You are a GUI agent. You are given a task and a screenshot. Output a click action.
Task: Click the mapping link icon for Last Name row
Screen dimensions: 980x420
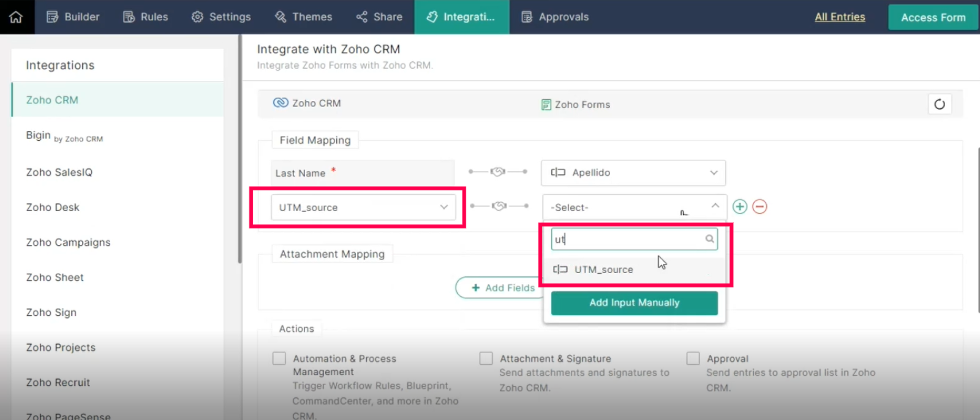point(498,172)
